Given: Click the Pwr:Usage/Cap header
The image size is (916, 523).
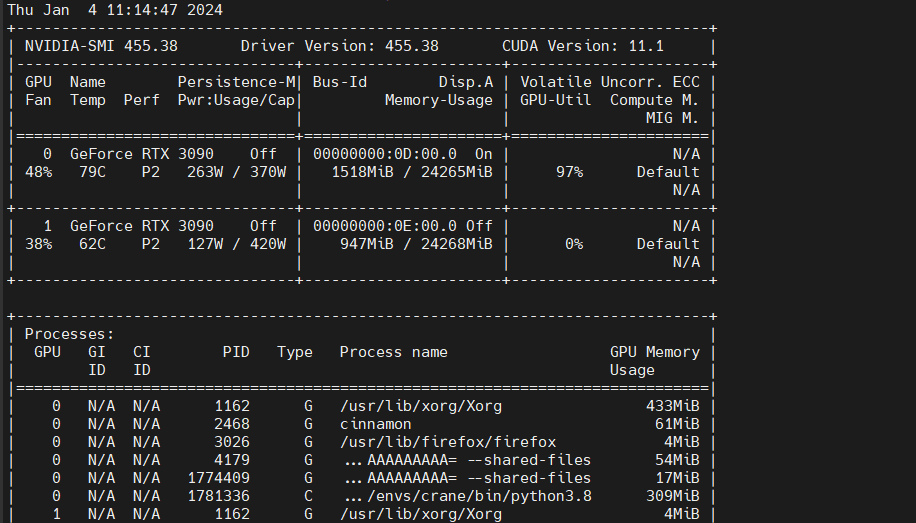Looking at the screenshot, I should point(236,101).
